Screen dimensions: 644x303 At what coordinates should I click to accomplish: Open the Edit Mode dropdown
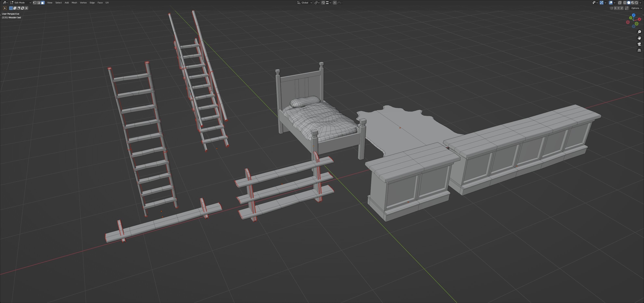(x=21, y=2)
